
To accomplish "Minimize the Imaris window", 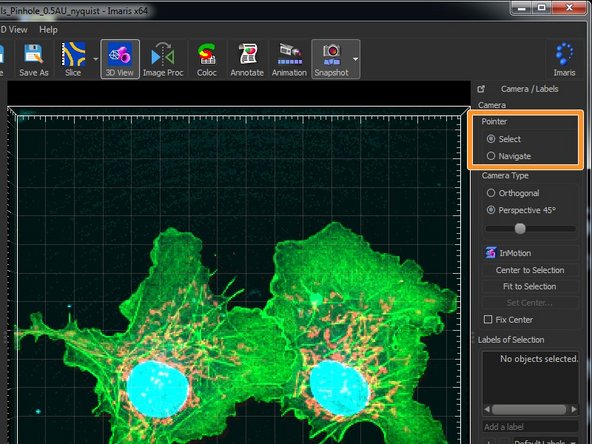I will pyautogui.click(x=522, y=8).
